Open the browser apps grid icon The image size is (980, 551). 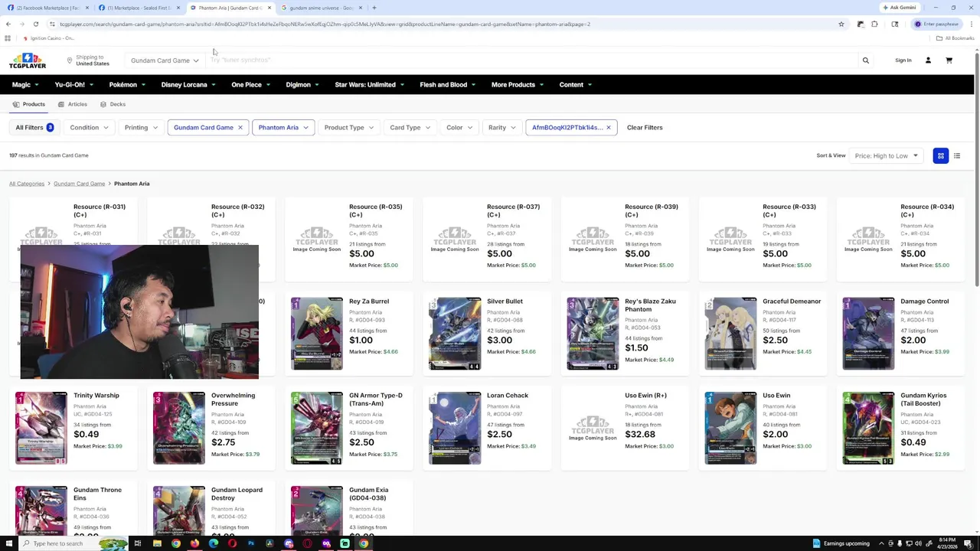pyautogui.click(x=8, y=38)
